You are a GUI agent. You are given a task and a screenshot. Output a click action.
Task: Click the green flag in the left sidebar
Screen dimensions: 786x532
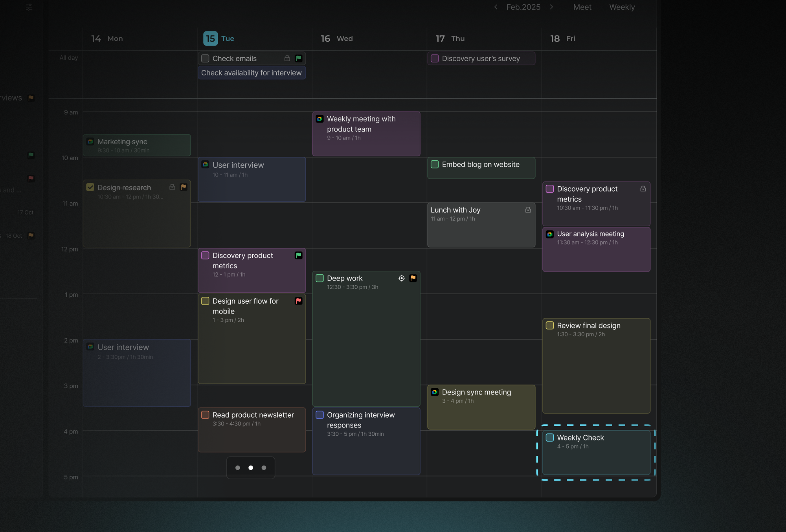point(31,155)
